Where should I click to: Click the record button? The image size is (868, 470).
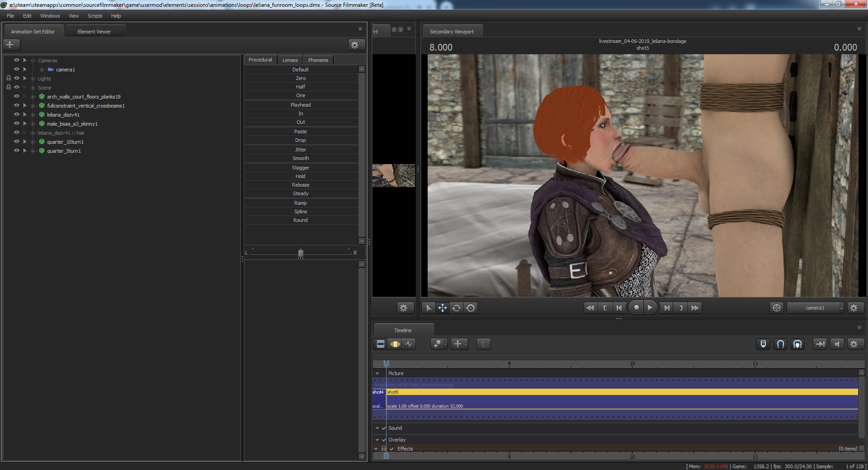(x=636, y=308)
